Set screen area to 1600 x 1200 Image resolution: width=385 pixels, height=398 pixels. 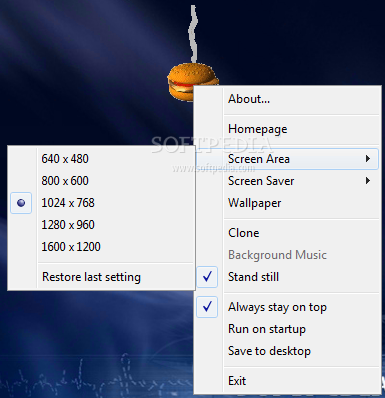[101, 247]
